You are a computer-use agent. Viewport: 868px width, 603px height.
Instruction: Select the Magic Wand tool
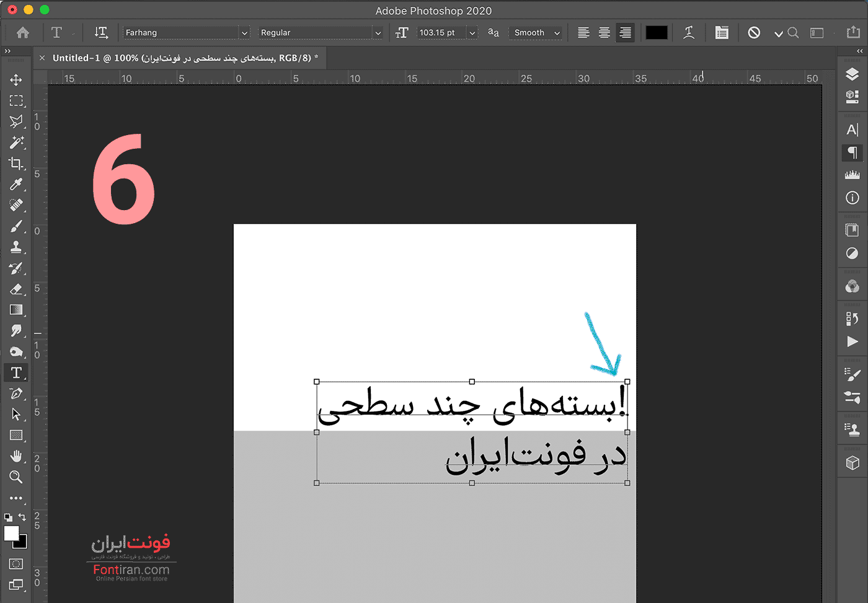click(x=16, y=143)
